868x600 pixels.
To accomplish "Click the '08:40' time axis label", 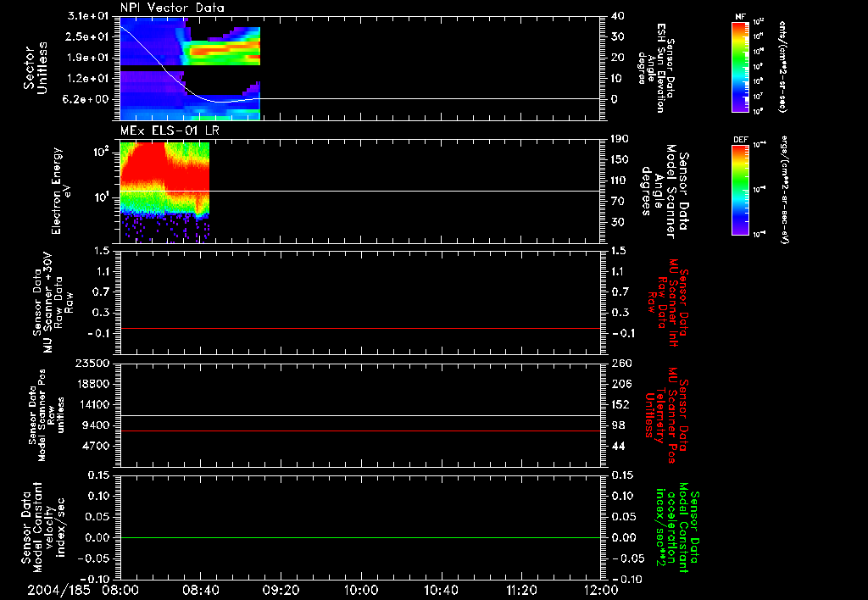I will click(x=200, y=590).
